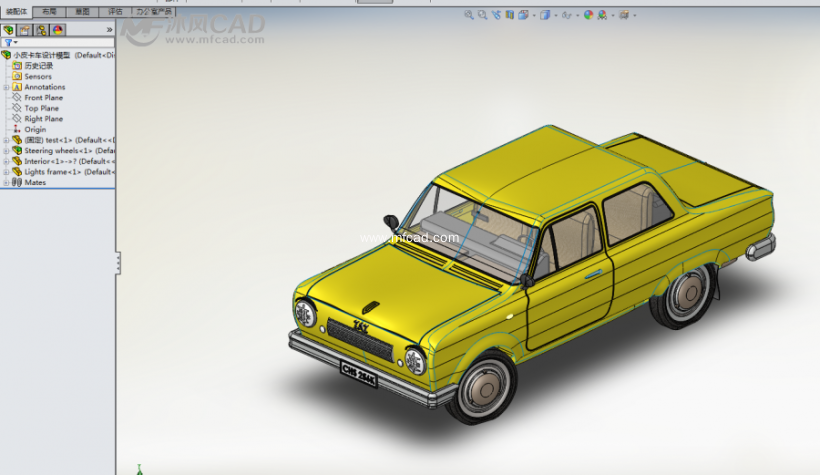Expand the Annotations tree node
This screenshot has width=820, height=475.
(x=6, y=87)
